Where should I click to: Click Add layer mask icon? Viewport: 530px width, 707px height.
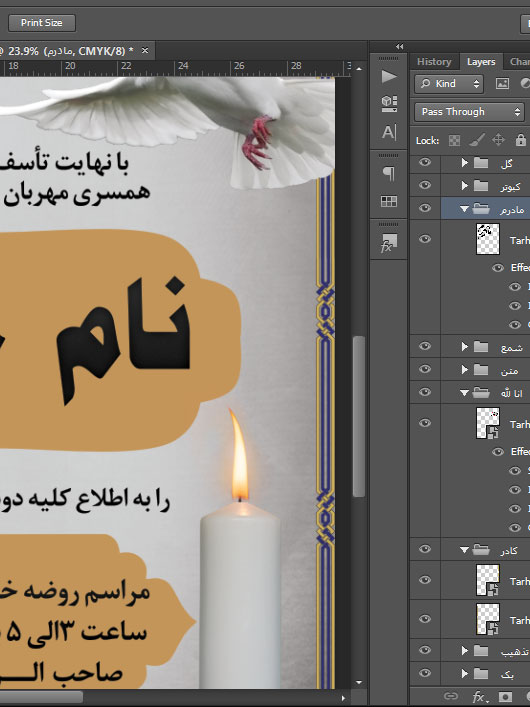[506, 697]
